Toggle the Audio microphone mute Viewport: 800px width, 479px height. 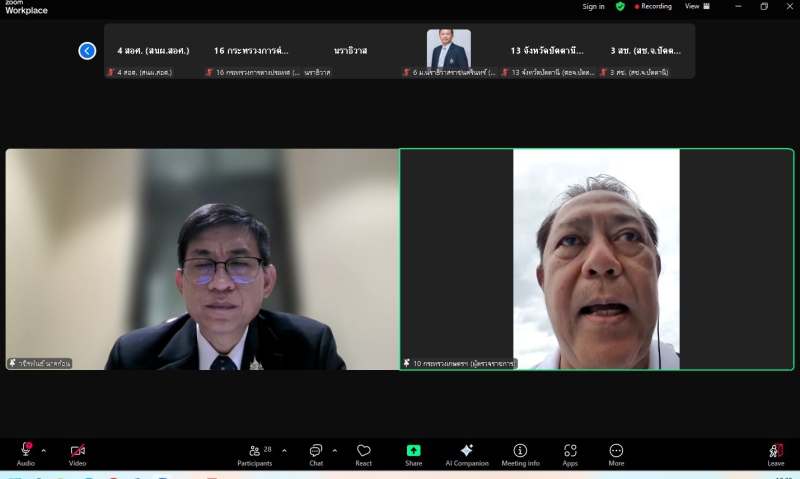click(26, 451)
